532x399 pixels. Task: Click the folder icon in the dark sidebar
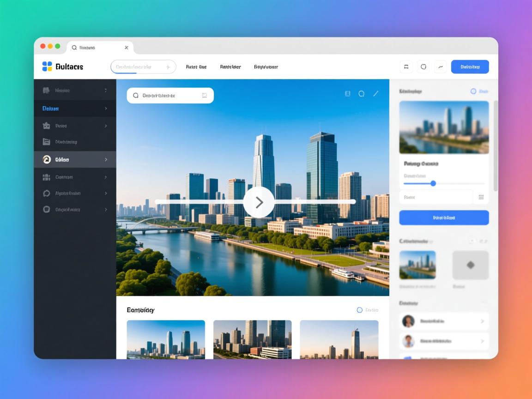pos(46,142)
